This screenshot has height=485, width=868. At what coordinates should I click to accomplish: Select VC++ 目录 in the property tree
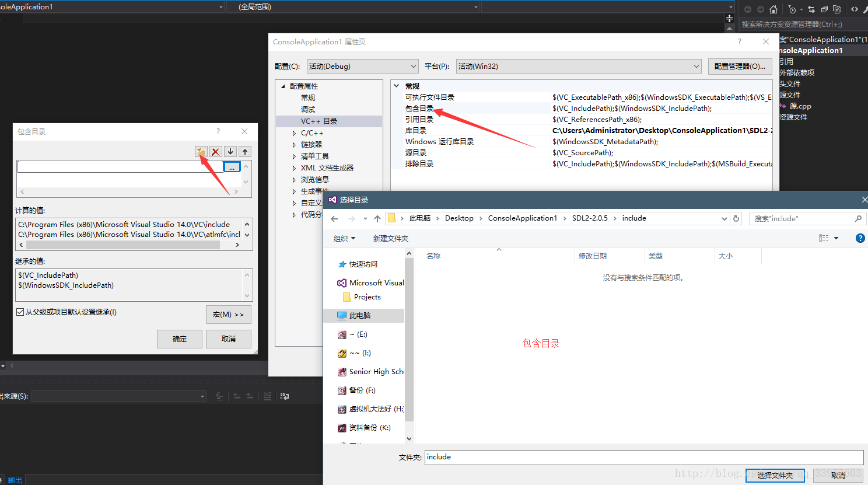point(319,121)
